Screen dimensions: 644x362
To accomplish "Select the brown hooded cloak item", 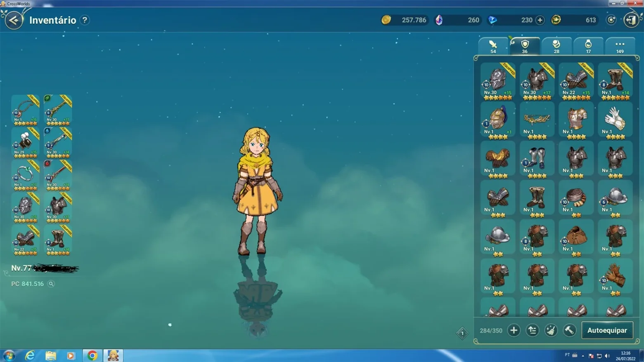I will [x=576, y=238].
